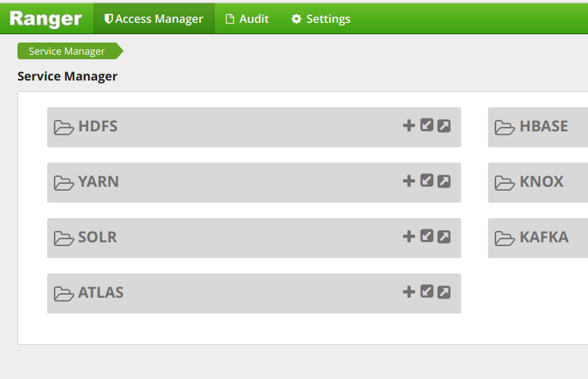Click the HDFS import icon
This screenshot has width=588, height=379.
tap(427, 125)
